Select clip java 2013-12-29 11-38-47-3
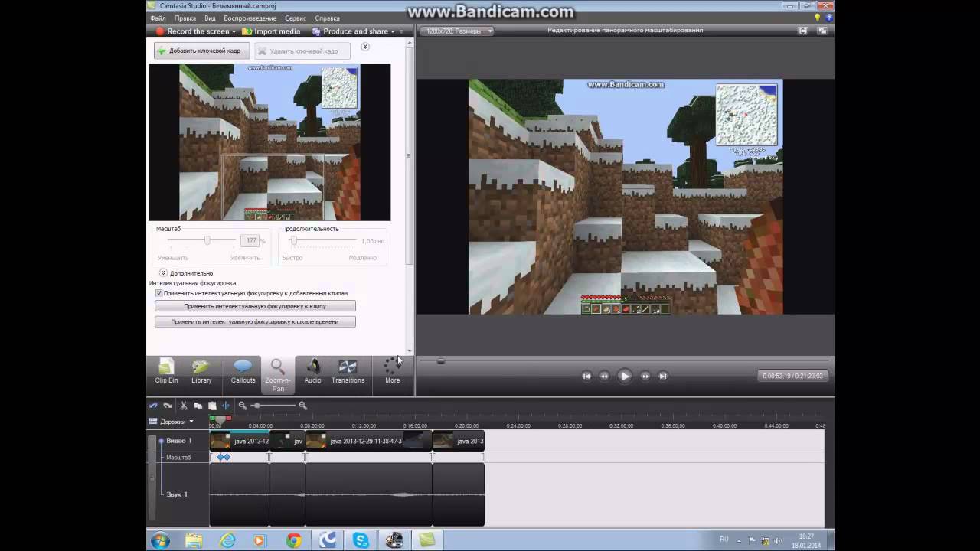The width and height of the screenshot is (980, 551). point(369,441)
